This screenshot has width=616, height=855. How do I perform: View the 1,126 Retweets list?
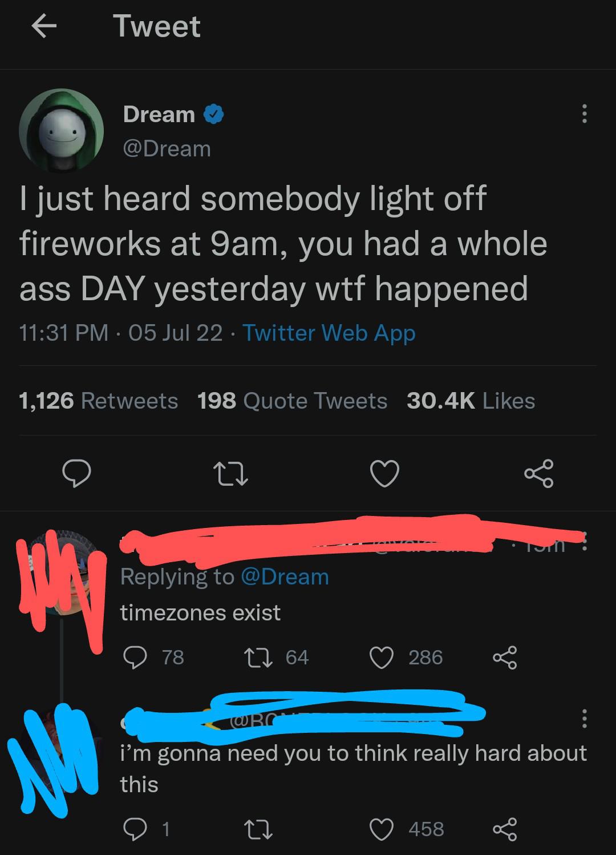point(98,401)
